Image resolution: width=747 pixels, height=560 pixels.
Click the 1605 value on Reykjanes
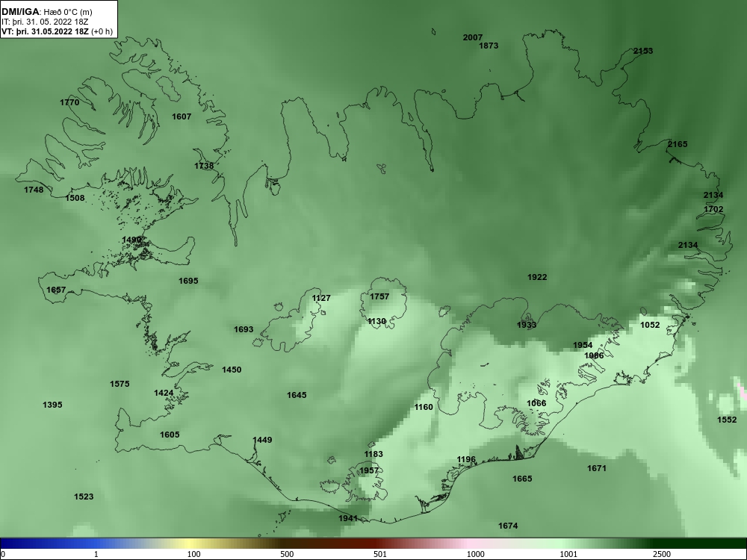(x=170, y=435)
